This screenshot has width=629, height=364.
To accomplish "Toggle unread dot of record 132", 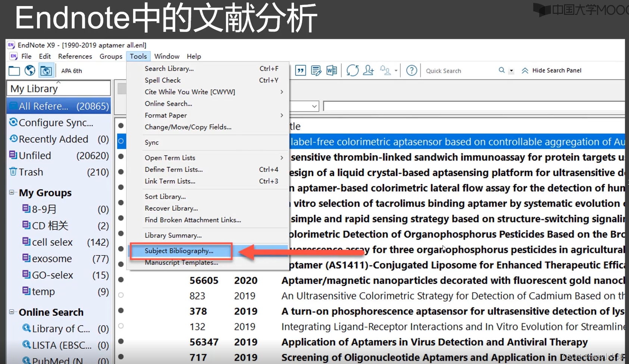I will 121,326.
